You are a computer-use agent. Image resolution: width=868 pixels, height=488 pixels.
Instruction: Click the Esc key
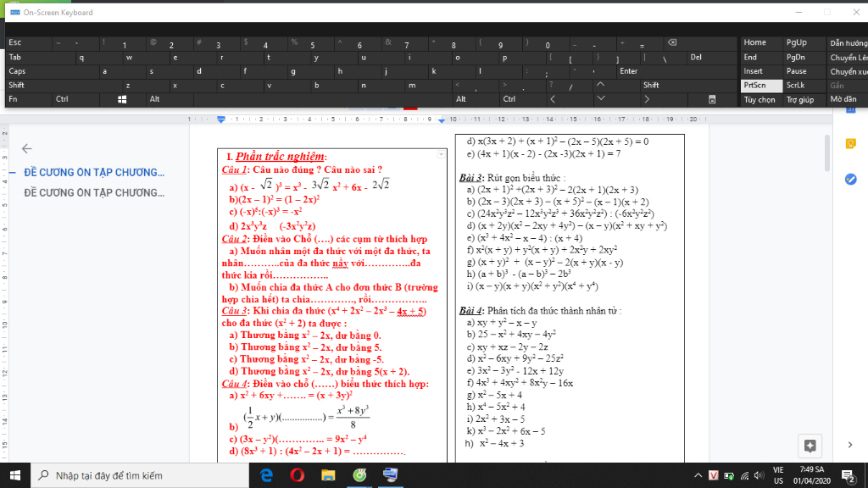[x=29, y=43]
